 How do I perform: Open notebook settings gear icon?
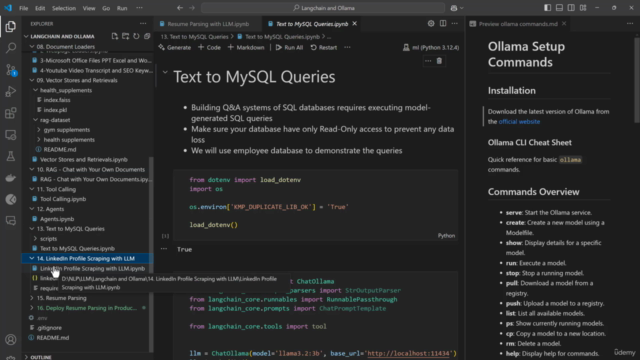[x=431, y=24]
